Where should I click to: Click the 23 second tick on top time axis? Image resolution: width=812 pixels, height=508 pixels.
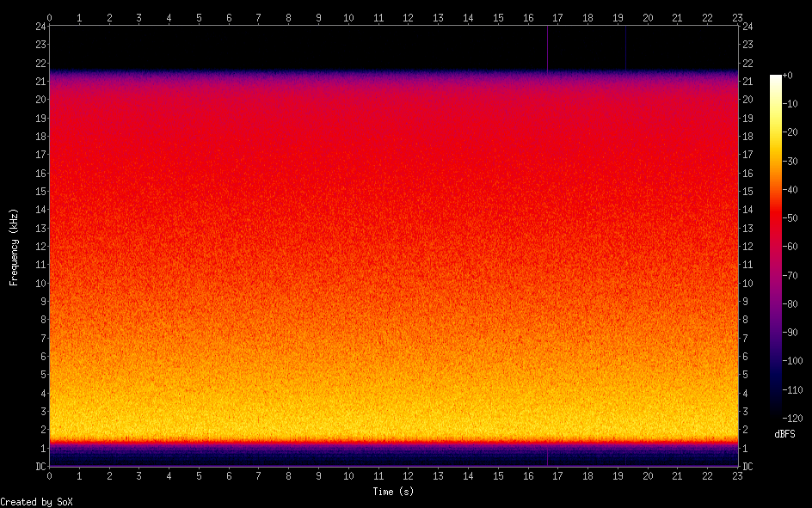click(x=737, y=17)
